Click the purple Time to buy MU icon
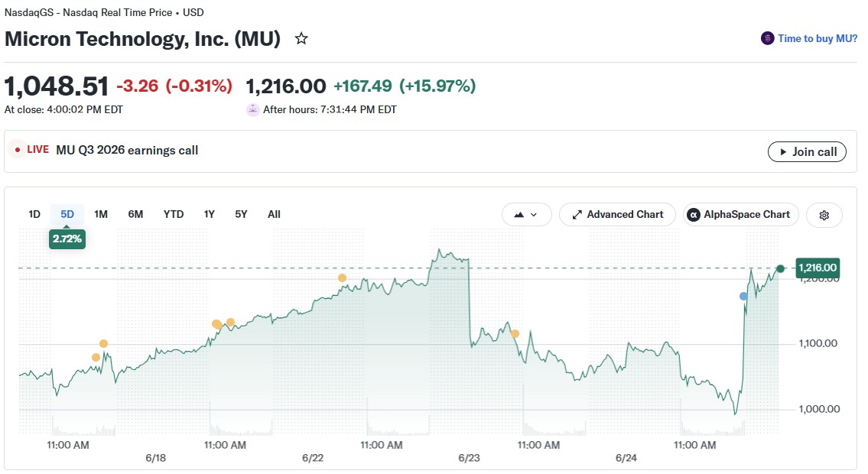 click(x=767, y=38)
